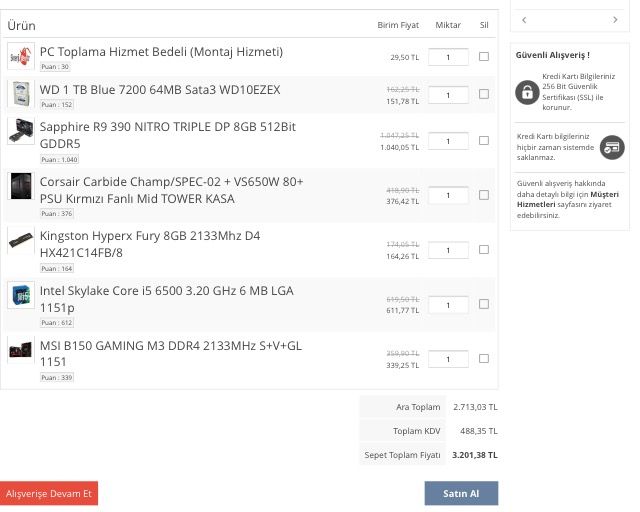Open Kingston Hyperx Fury RAM thumbnail

click(x=21, y=240)
